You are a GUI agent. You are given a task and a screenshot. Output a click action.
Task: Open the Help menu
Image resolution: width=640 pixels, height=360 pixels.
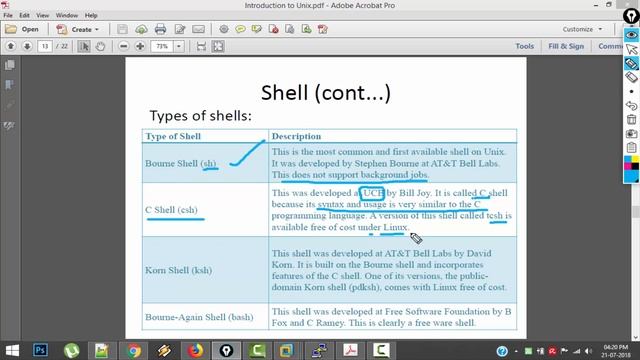coord(91,15)
